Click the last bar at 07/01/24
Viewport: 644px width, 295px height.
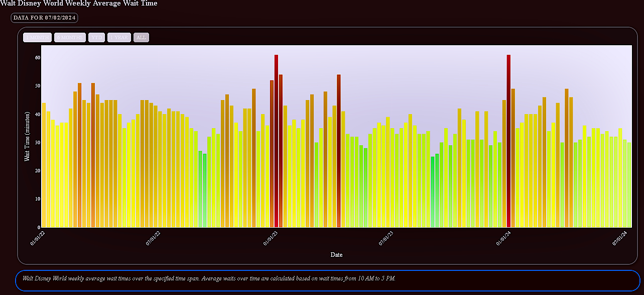(x=629, y=185)
